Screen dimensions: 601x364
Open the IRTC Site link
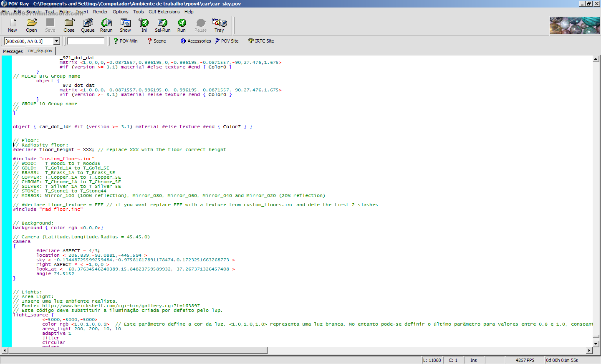point(261,41)
